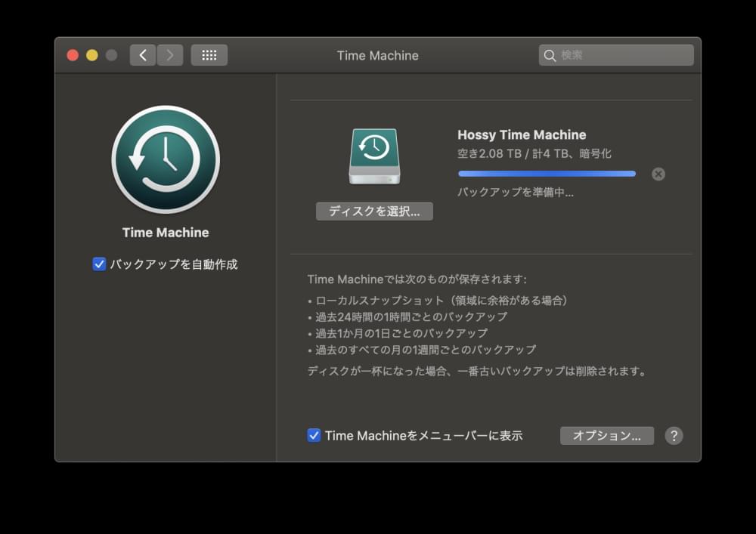Screen dimensions: 756x534
Task: Minimize the window with the yellow button
Action: [92, 55]
